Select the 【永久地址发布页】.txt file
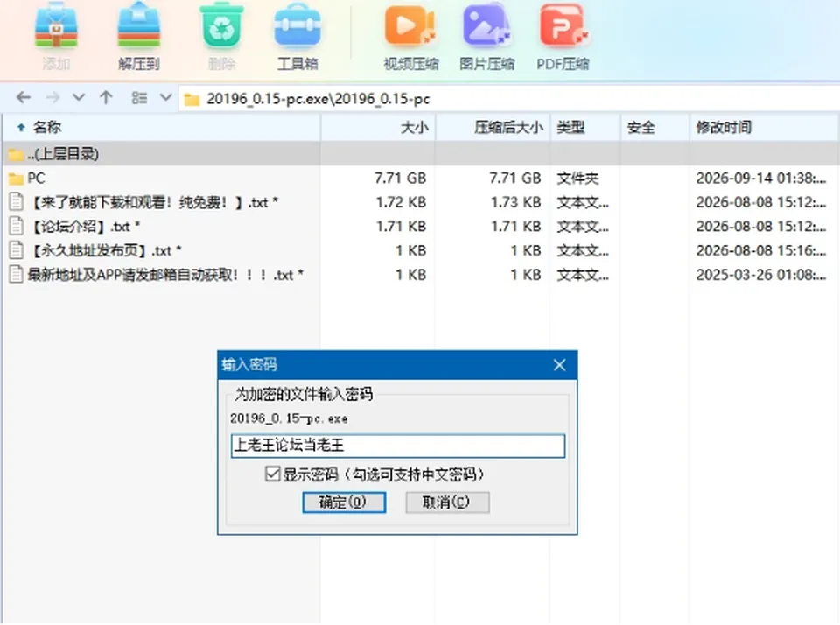The height and width of the screenshot is (625, 840). point(420,250)
